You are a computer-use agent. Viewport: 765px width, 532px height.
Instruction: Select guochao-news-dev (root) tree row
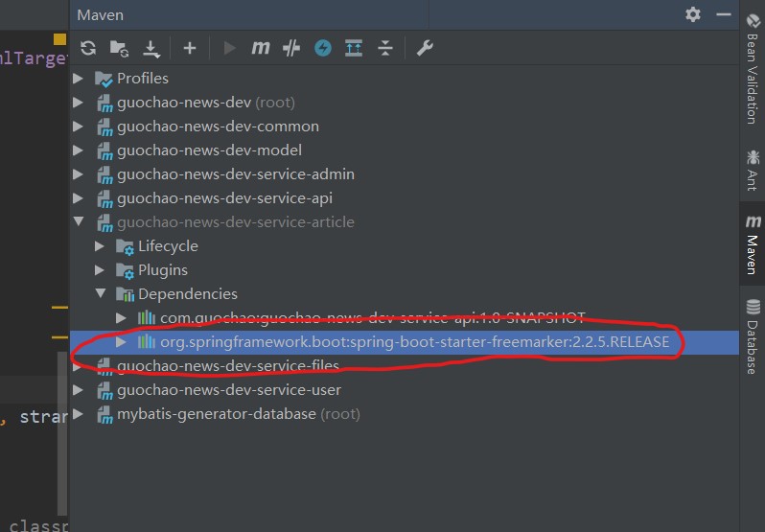coord(405,102)
